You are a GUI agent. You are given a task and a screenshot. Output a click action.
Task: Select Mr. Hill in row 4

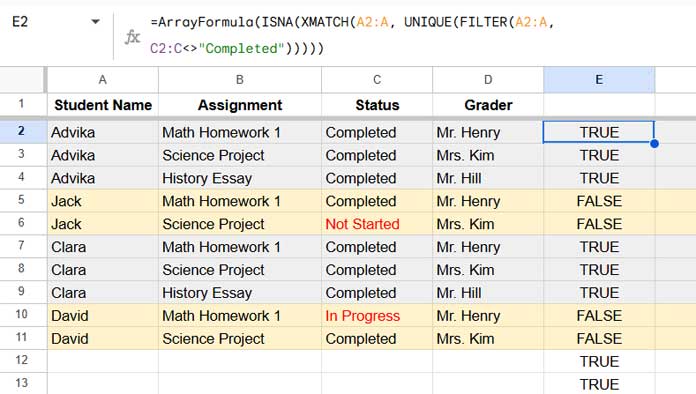[x=488, y=178]
